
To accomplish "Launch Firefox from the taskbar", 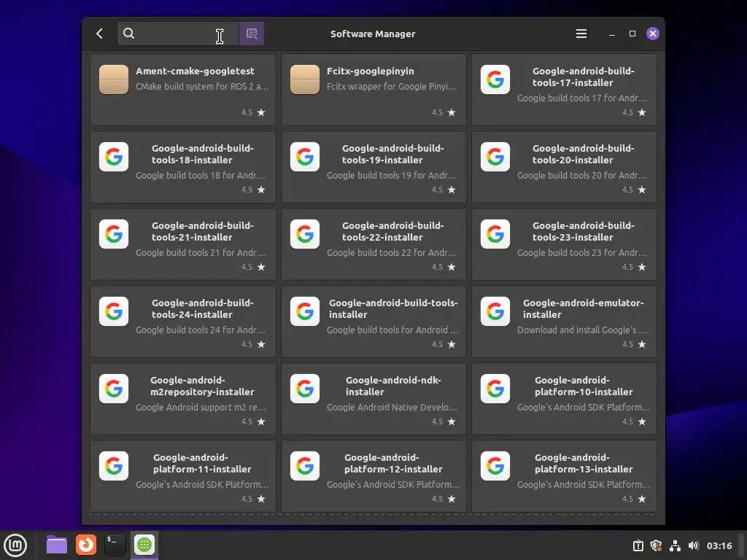I will point(86,545).
